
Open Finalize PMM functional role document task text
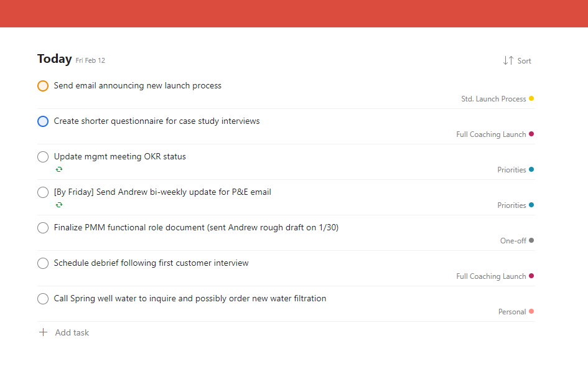[196, 228]
